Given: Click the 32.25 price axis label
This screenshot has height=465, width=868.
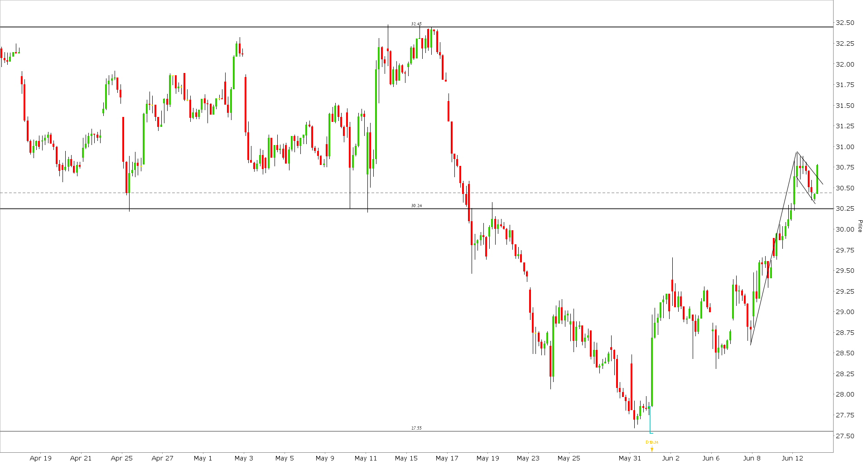Looking at the screenshot, I should tap(845, 44).
